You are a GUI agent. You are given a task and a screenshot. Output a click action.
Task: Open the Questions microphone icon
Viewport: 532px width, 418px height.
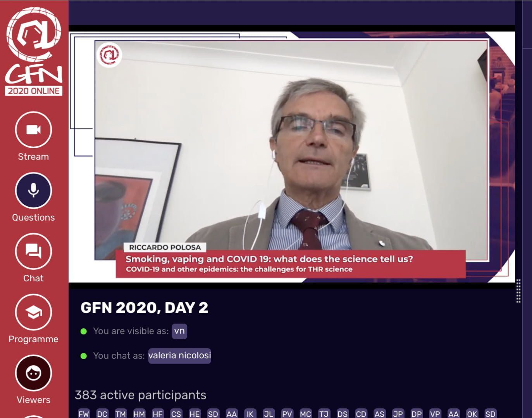pyautogui.click(x=33, y=190)
